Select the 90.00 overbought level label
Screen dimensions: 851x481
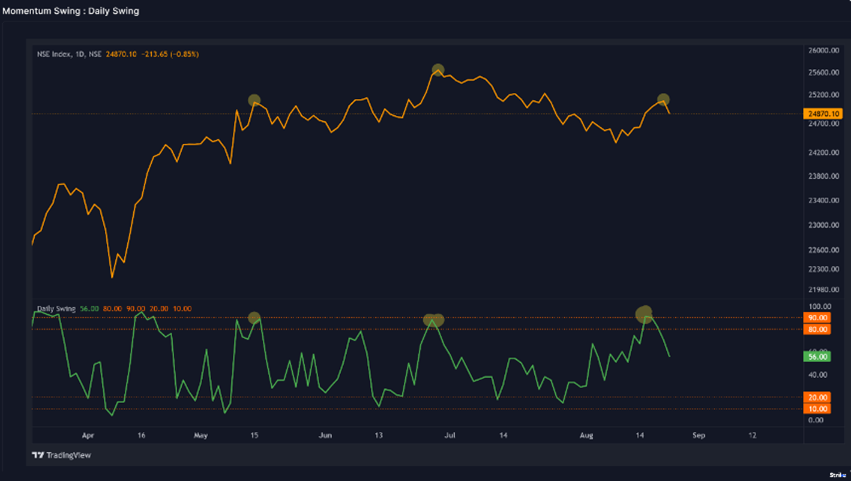click(816, 317)
